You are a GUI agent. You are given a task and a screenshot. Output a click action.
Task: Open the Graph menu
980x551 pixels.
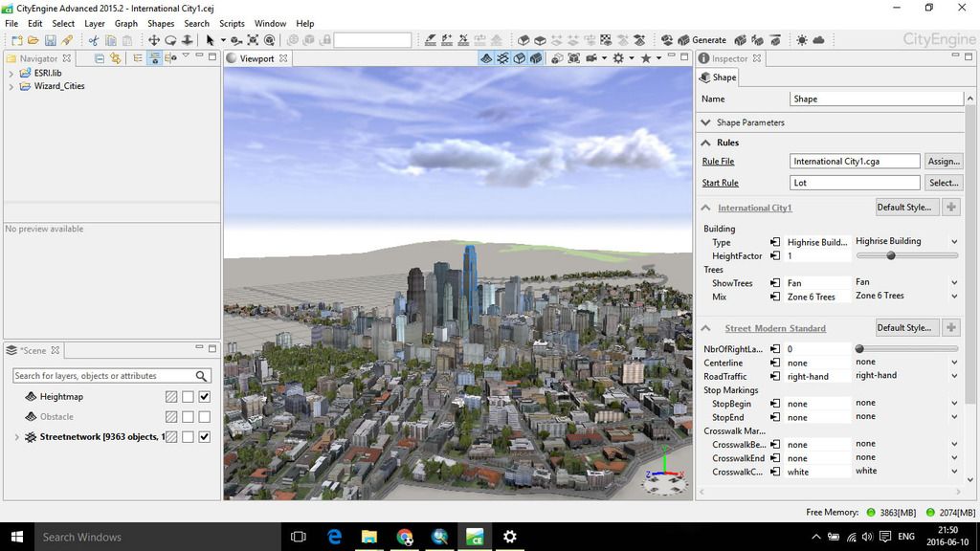125,23
